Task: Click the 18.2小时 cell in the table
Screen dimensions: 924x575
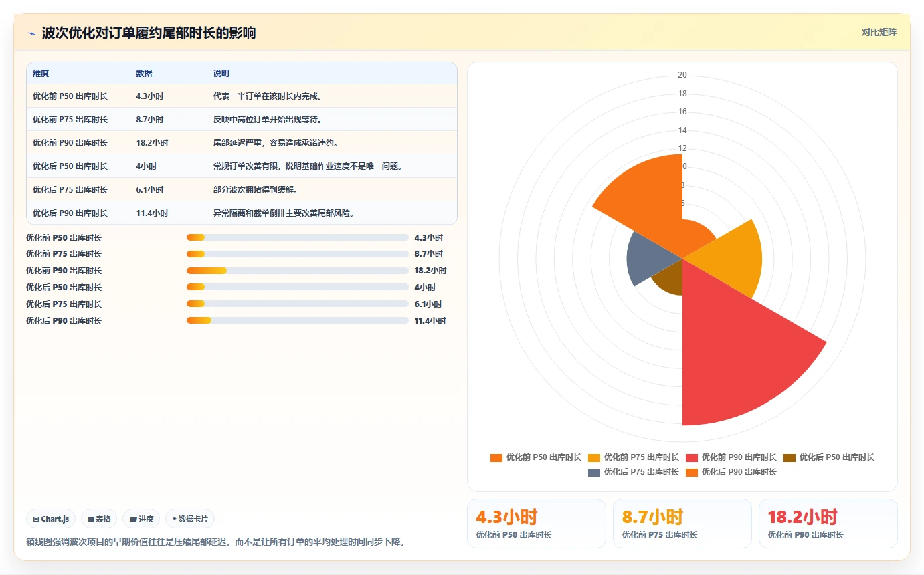Action: (x=152, y=143)
